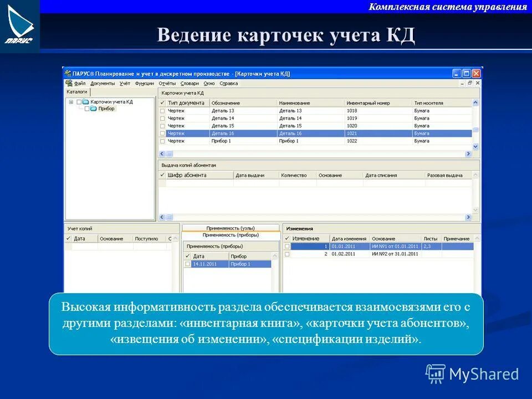
Task: Open the Словари menu
Action: (190, 84)
